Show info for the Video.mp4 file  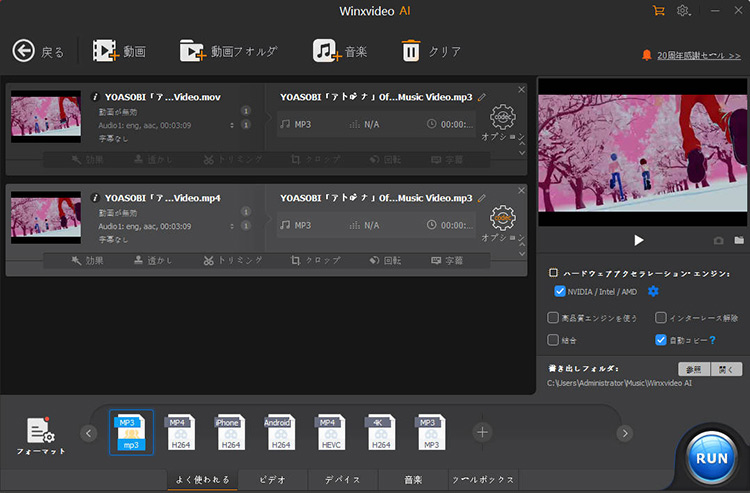[95, 198]
